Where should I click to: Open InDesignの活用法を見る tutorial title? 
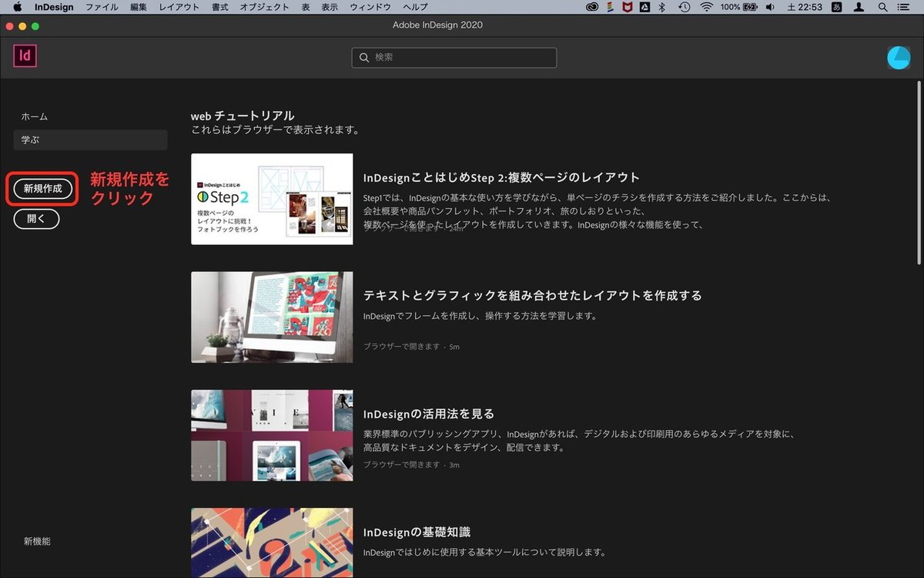click(429, 413)
